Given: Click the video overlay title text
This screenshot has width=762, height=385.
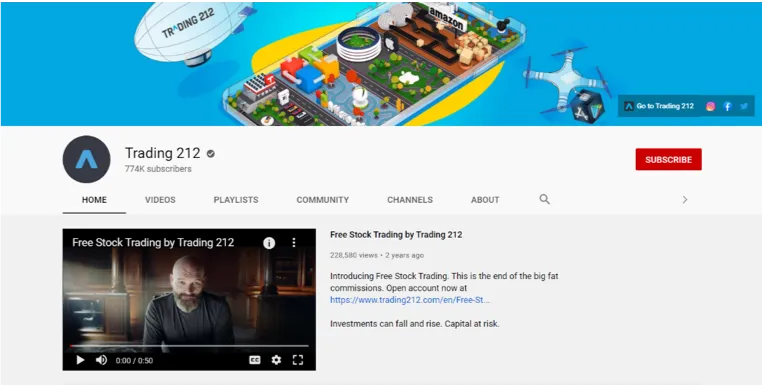Looking at the screenshot, I should 153,242.
